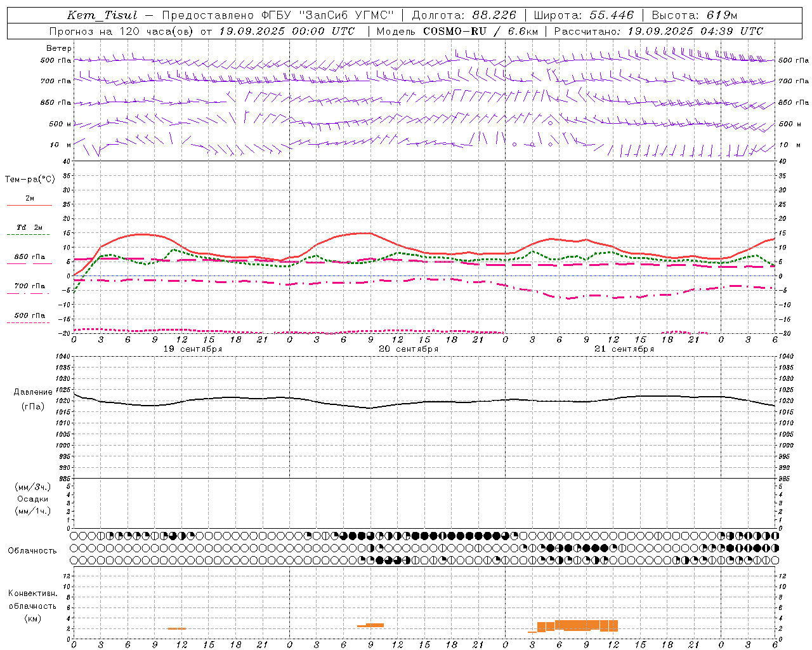The width and height of the screenshot is (812, 650).
Task: Click the (мм/1ч.) precipitation unit label
Action: (x=33, y=511)
